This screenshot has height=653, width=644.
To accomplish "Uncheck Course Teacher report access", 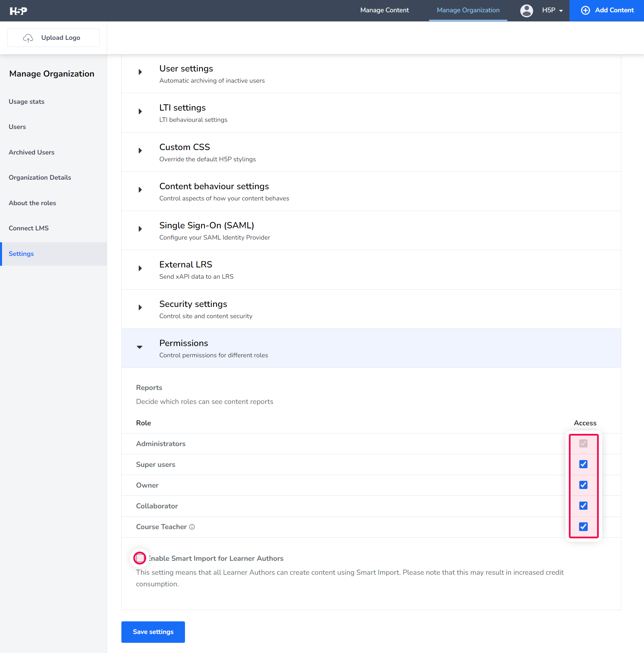I will pyautogui.click(x=583, y=527).
